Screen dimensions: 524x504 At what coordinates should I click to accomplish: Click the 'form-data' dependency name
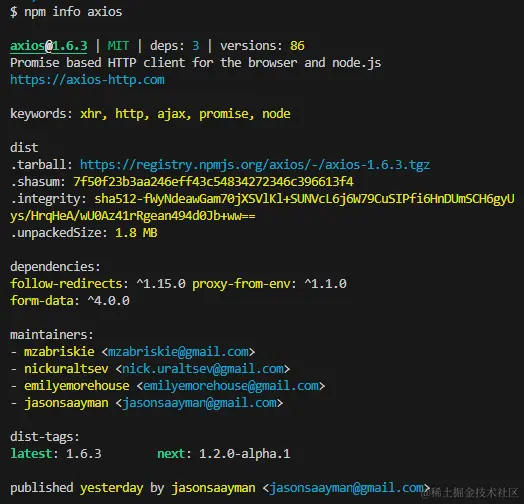[x=41, y=300]
